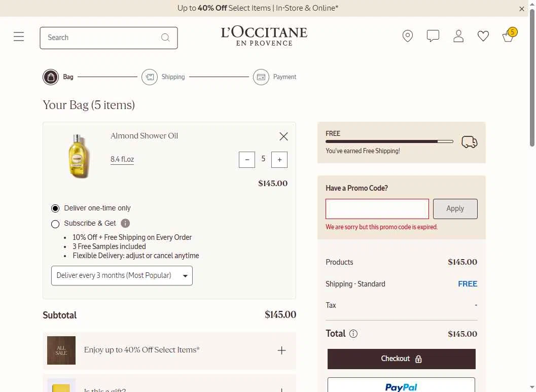Increase Almond Shower Oil quantity

(x=279, y=160)
